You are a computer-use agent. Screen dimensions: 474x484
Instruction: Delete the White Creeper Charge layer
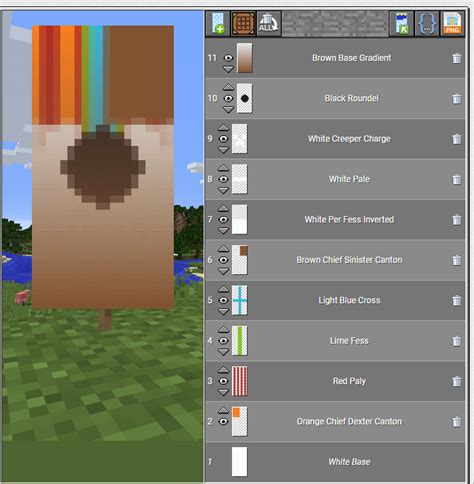coord(457,139)
